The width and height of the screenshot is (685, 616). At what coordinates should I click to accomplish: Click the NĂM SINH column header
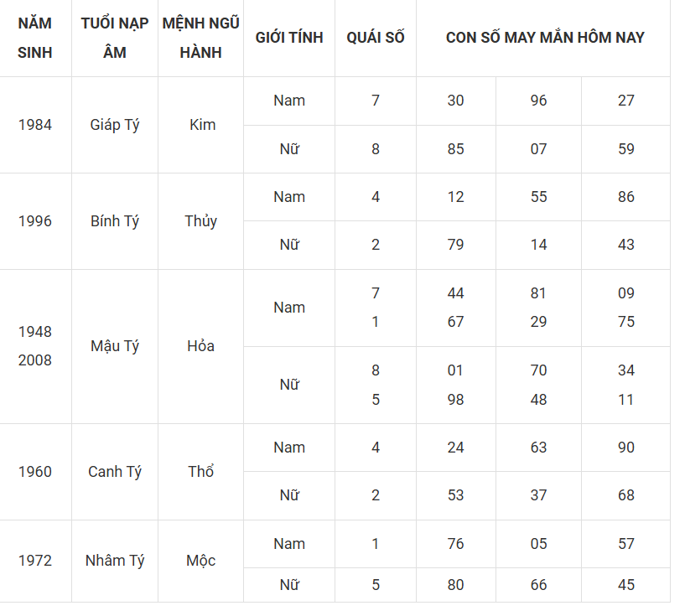35,38
